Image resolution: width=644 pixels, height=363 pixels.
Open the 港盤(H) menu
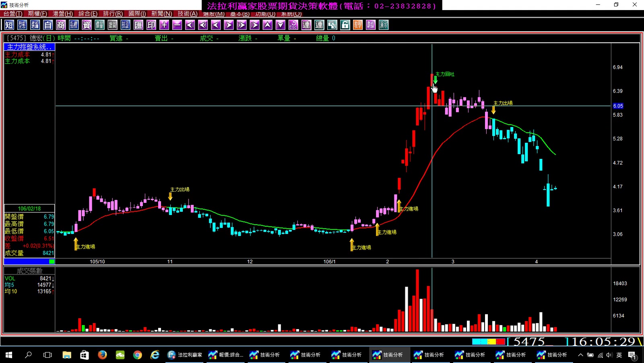click(x=63, y=14)
